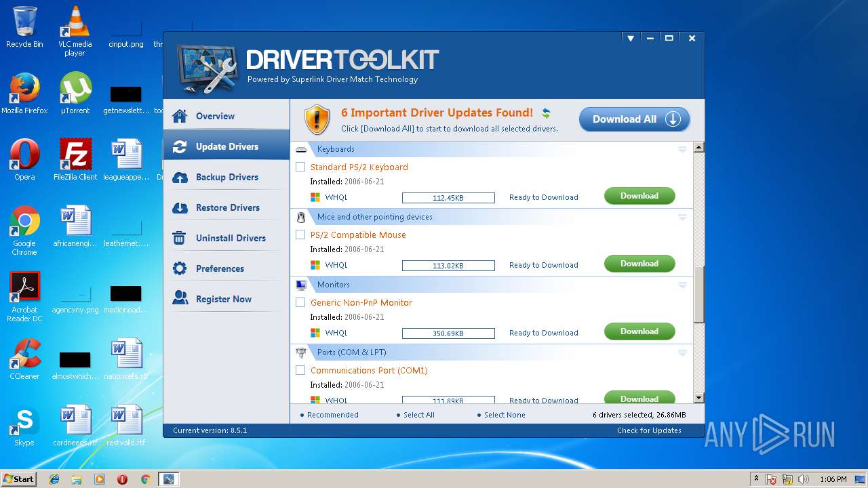Open Register Now section
The image size is (868, 488).
226,299
